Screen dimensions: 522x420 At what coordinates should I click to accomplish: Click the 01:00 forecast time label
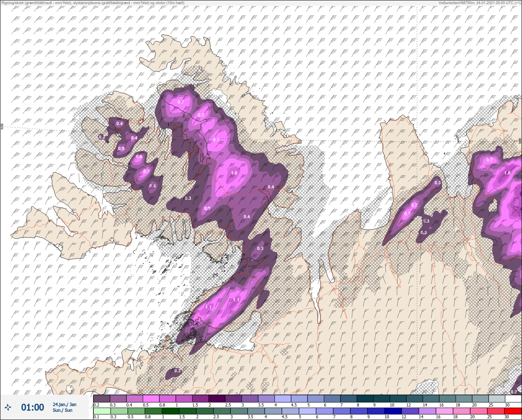33,407
